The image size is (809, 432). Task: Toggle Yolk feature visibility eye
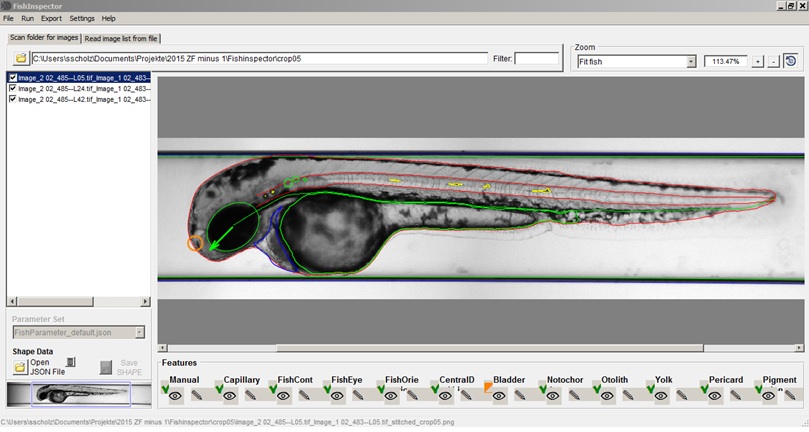[660, 396]
